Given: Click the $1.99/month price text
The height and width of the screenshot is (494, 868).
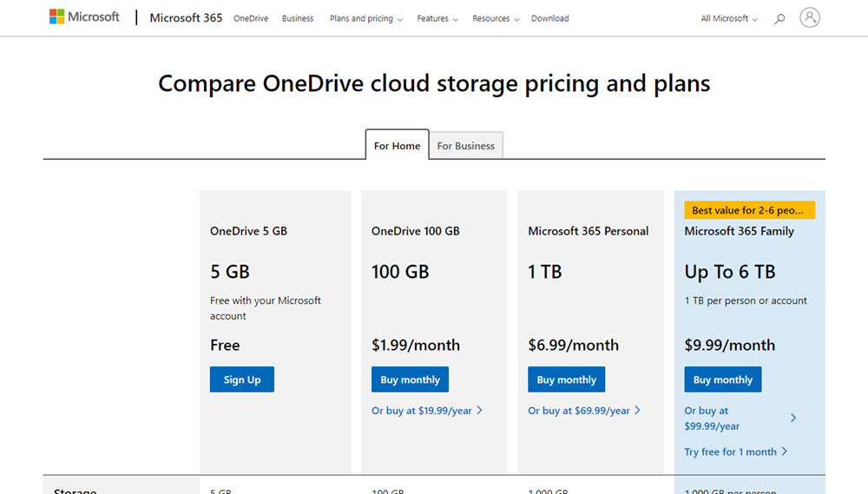Looking at the screenshot, I should click(416, 345).
